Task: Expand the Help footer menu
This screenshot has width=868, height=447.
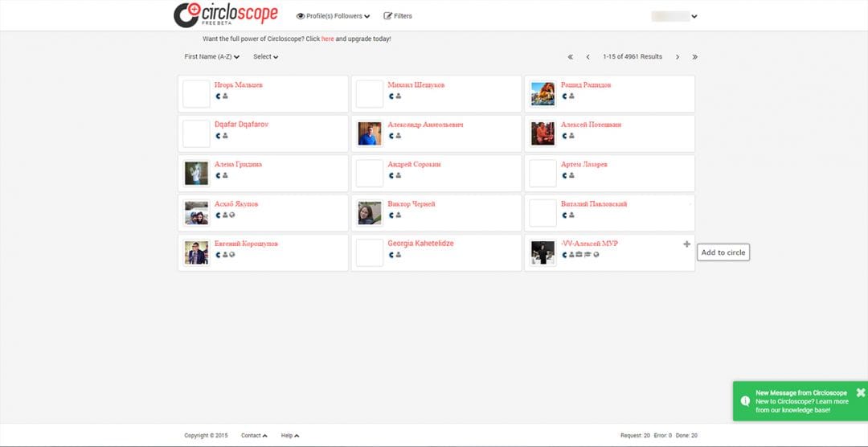Action: pos(289,436)
